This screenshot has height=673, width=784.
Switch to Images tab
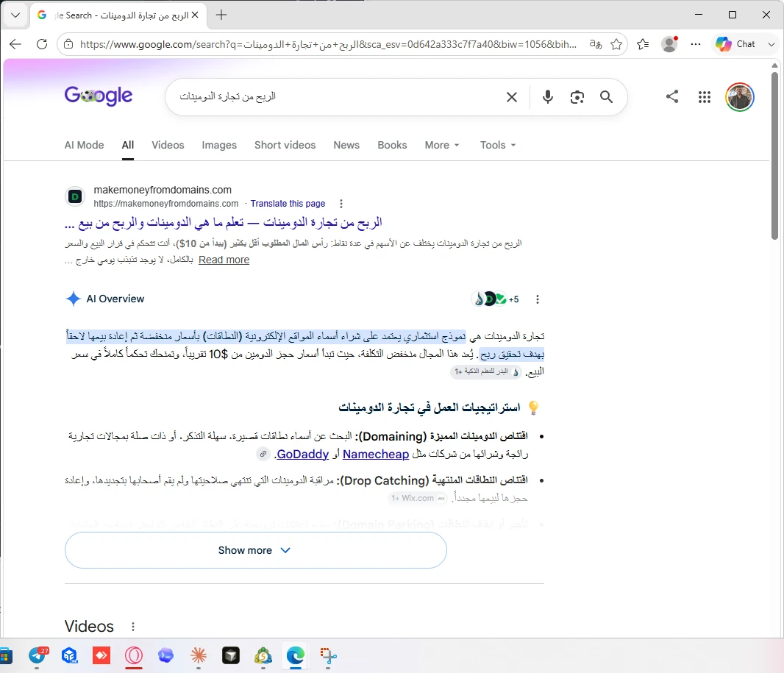tap(219, 145)
